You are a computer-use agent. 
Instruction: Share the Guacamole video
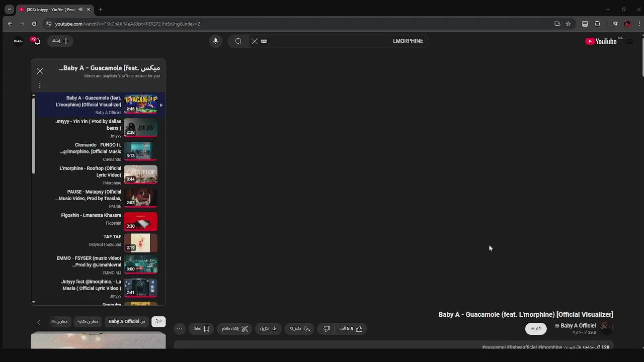pyautogui.click(x=300, y=329)
